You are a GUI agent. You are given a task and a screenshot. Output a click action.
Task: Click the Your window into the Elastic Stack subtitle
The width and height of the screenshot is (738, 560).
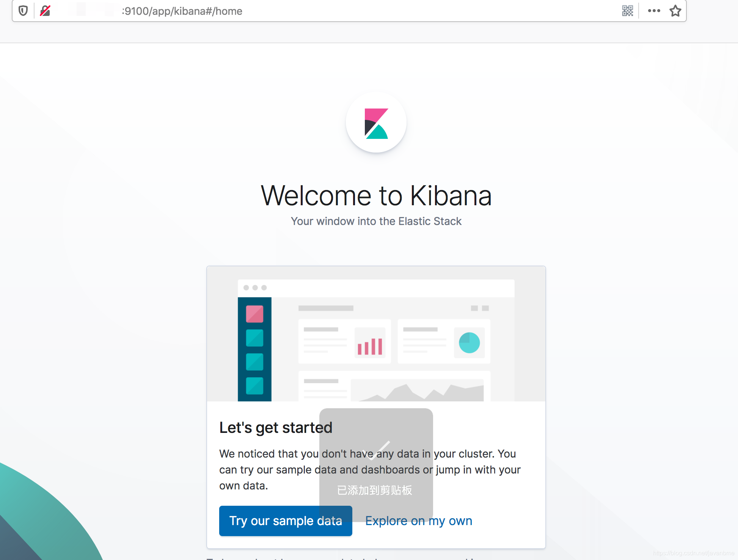point(376,221)
